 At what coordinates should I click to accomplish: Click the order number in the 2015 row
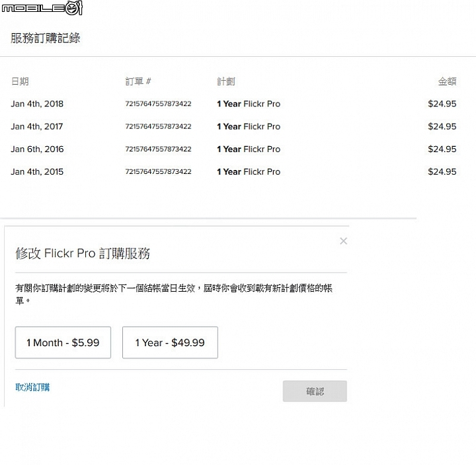click(158, 172)
